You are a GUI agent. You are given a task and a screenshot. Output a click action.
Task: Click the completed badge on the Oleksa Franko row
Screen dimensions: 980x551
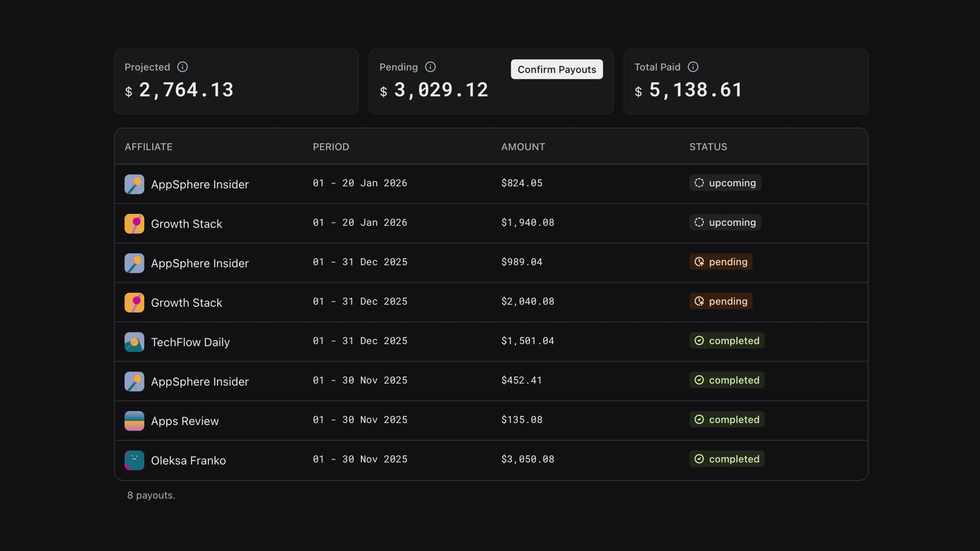tap(727, 459)
